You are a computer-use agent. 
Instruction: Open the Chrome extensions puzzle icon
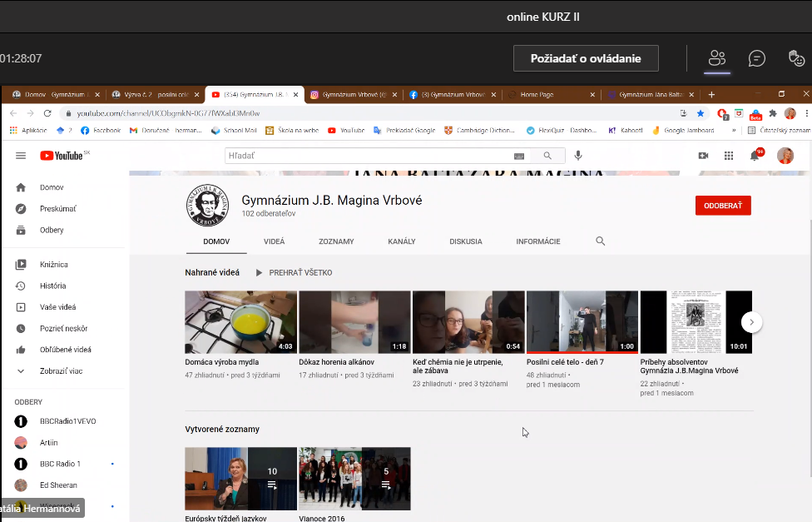(773, 113)
